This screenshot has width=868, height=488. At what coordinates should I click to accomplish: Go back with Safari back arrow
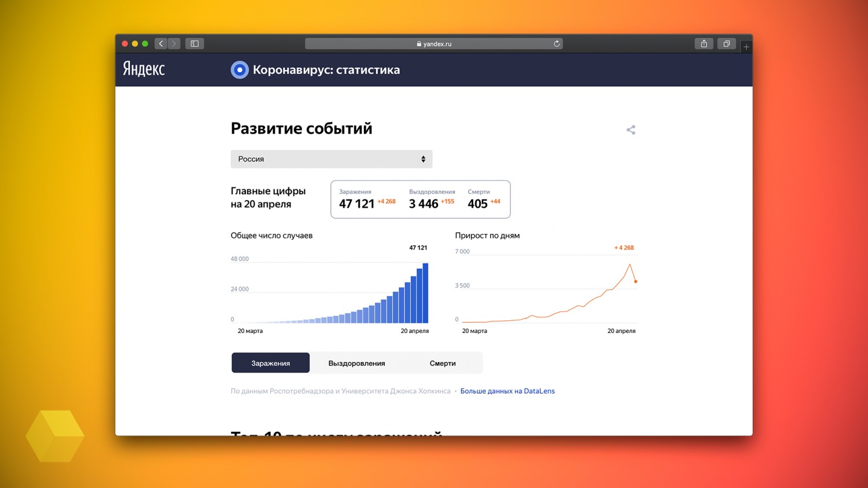click(161, 43)
